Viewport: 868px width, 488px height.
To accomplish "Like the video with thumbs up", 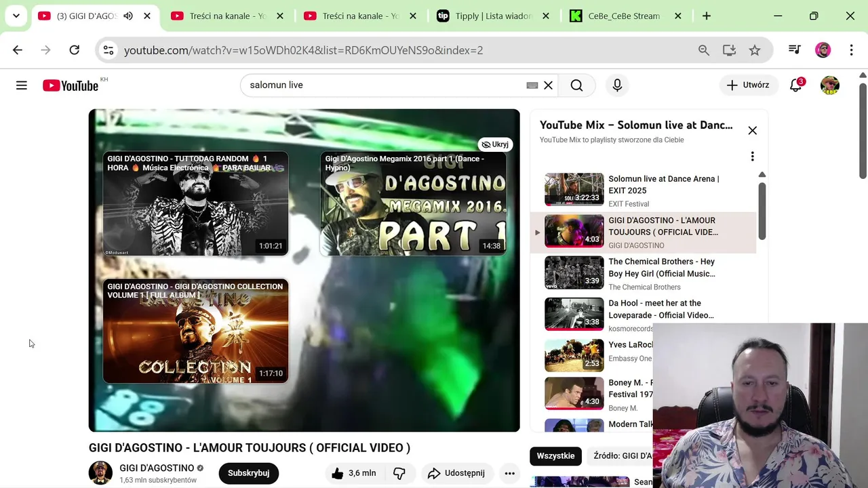I will (x=354, y=473).
